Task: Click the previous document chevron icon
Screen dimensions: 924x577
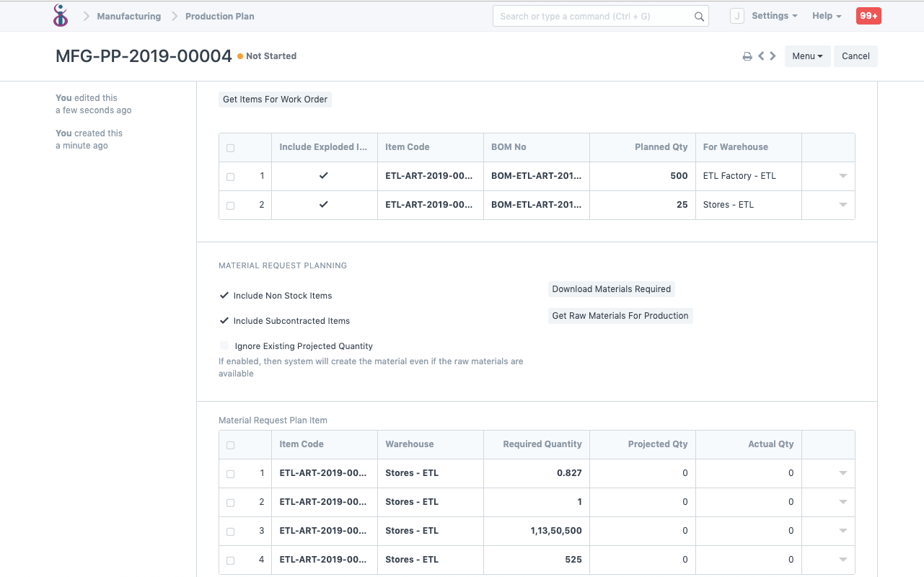Action: point(760,56)
